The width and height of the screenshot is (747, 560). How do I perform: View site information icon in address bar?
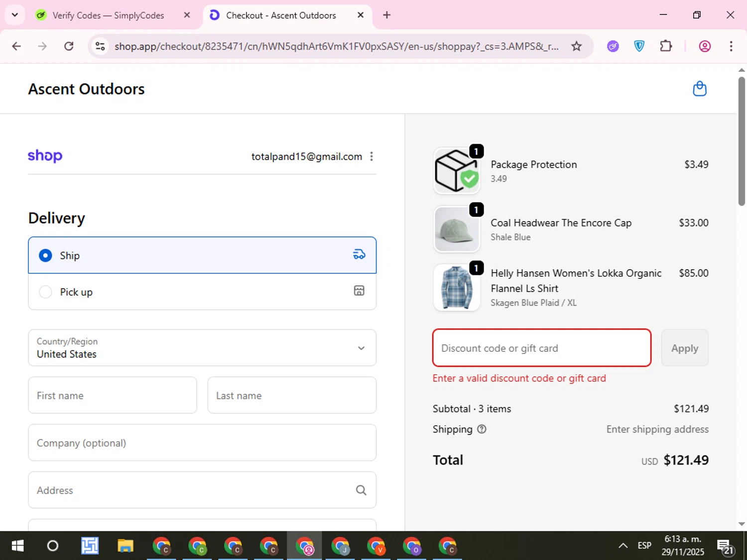100,46
